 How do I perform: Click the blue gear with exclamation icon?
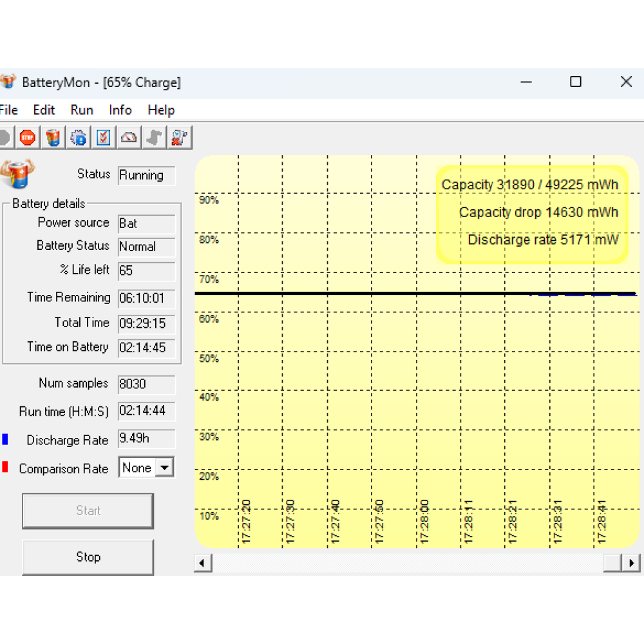[x=79, y=137]
